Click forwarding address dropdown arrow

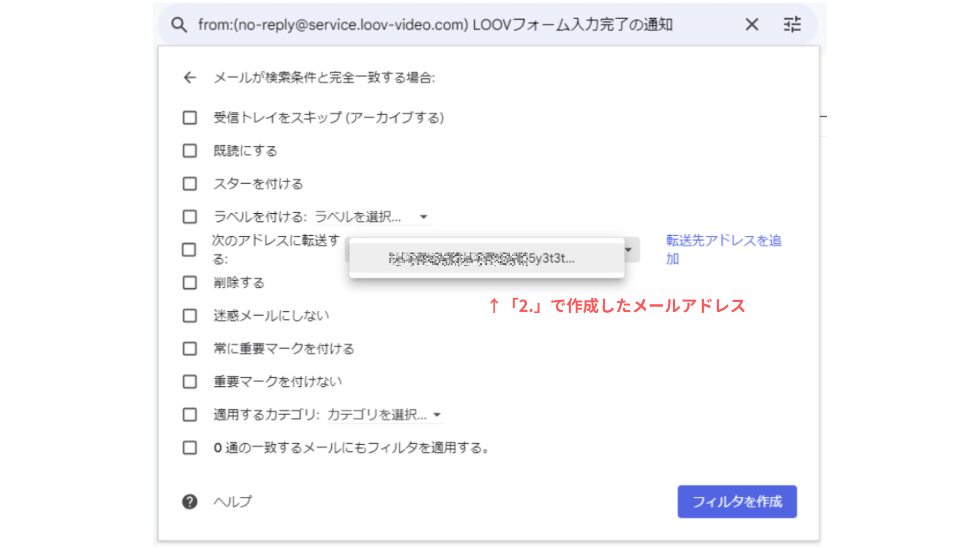click(629, 249)
